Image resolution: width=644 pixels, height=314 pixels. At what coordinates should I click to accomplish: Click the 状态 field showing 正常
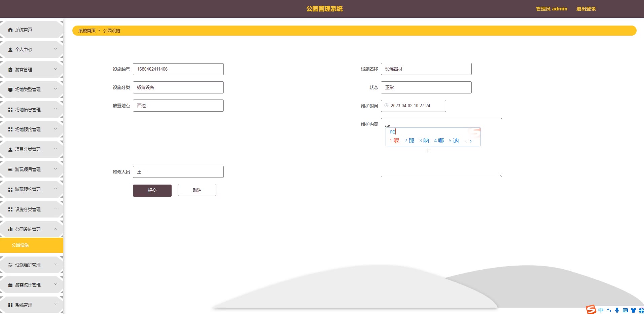coord(426,87)
